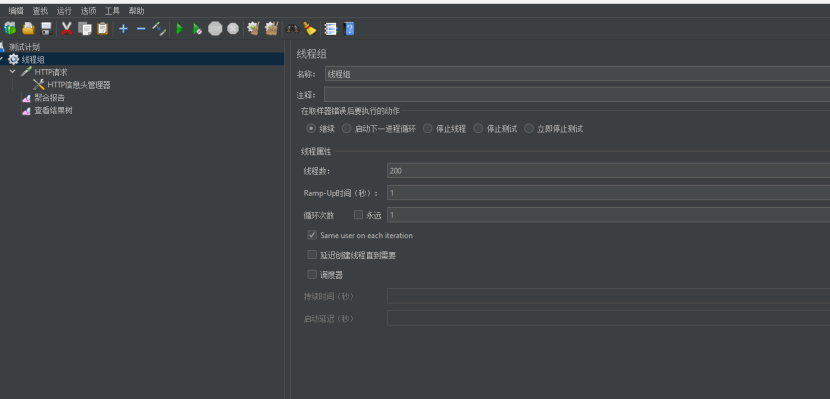Click the 在取样器错误后要执行的动作 label
The width and height of the screenshot is (830, 399).
pos(350,111)
